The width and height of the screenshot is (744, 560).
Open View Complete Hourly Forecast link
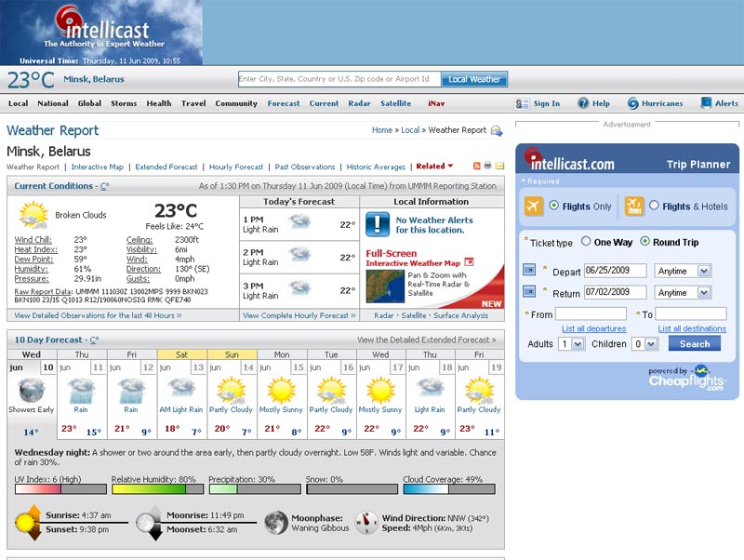coord(299,315)
